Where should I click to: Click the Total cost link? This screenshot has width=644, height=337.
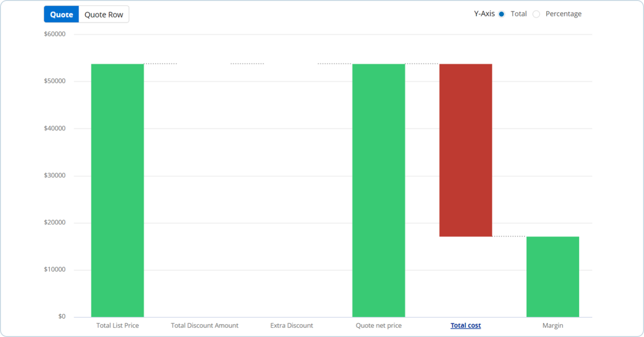[465, 325]
